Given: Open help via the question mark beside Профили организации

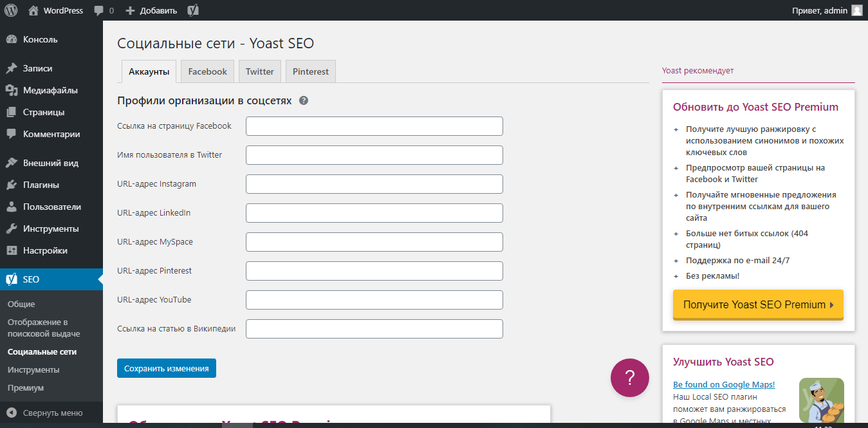Looking at the screenshot, I should tap(304, 100).
